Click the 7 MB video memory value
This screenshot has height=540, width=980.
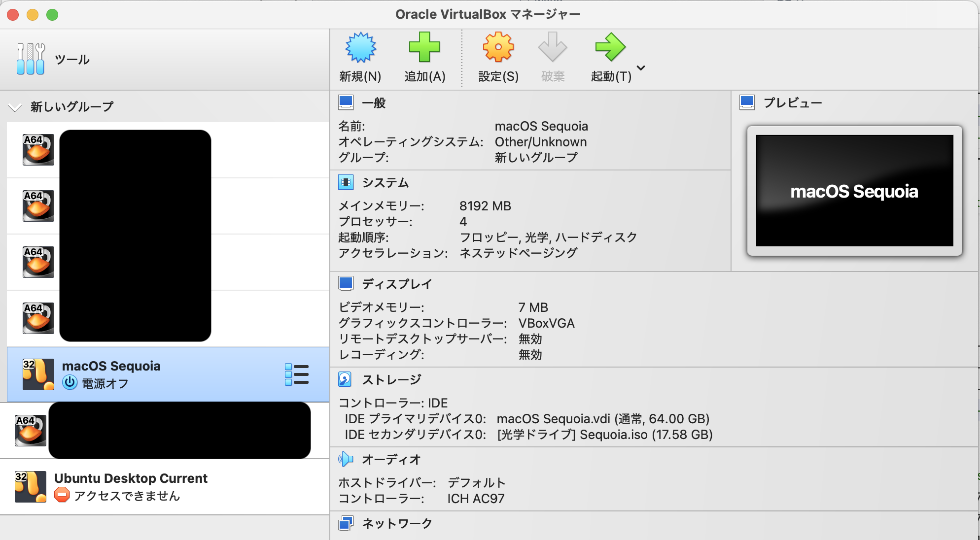coord(533,307)
